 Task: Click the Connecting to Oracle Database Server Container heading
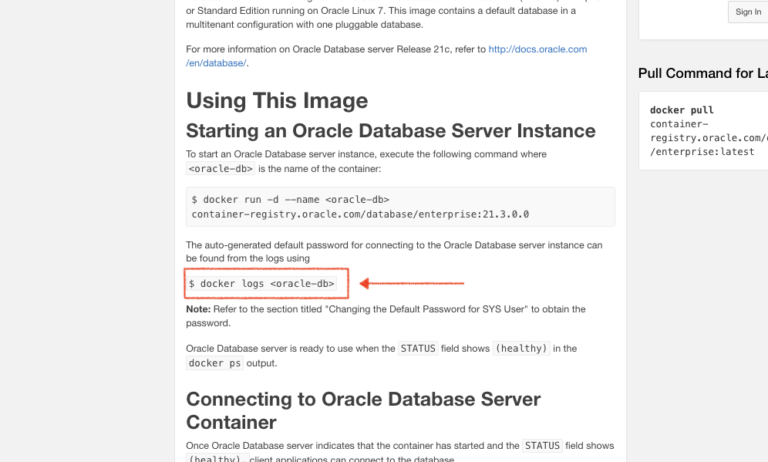363,411
